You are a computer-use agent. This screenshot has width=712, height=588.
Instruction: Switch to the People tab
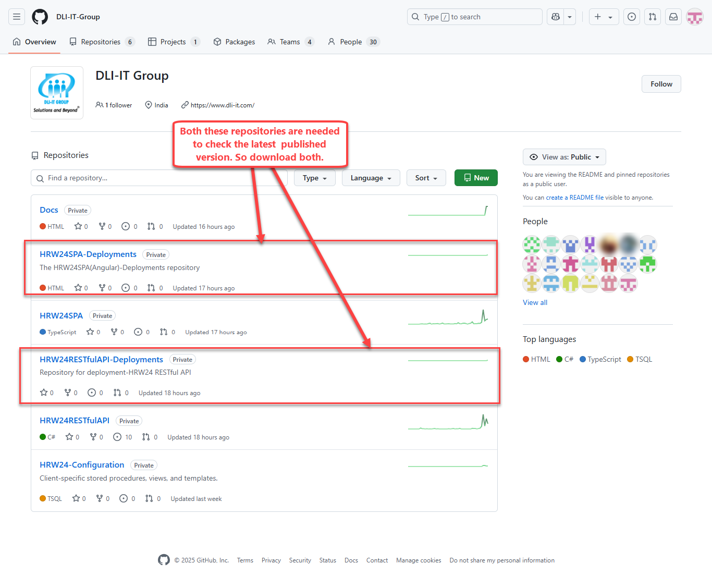[352, 42]
